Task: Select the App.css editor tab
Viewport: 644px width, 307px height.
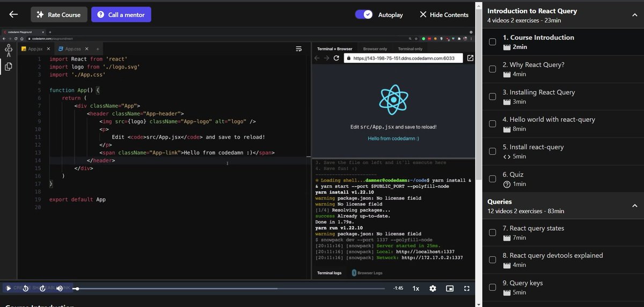Action: click(73, 49)
